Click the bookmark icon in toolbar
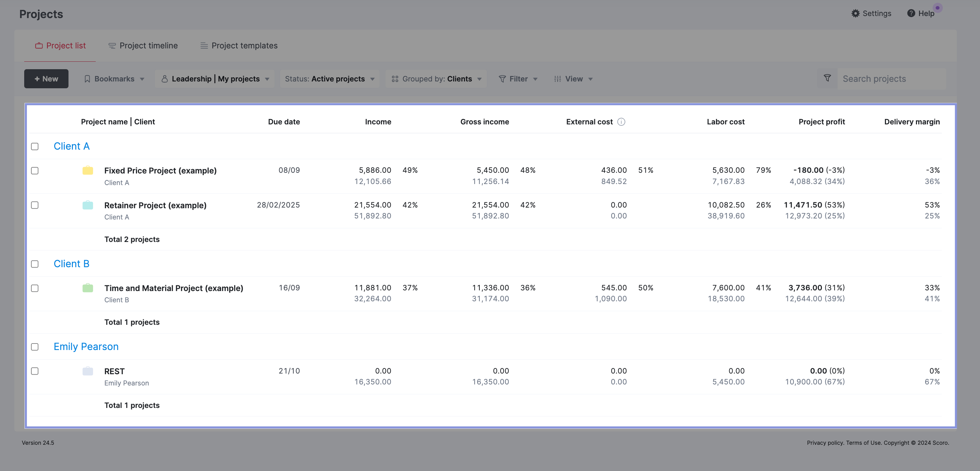The height and width of the screenshot is (471, 980). 88,79
